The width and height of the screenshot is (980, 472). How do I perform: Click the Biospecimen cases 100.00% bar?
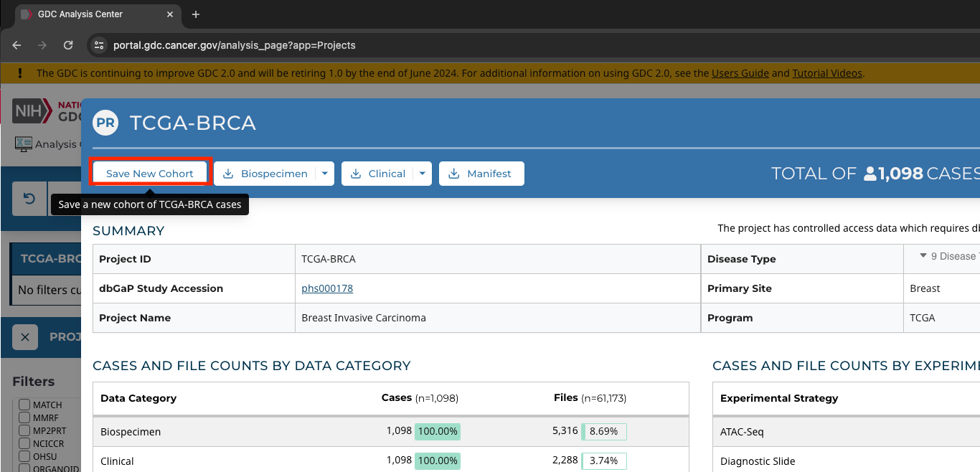(x=437, y=432)
